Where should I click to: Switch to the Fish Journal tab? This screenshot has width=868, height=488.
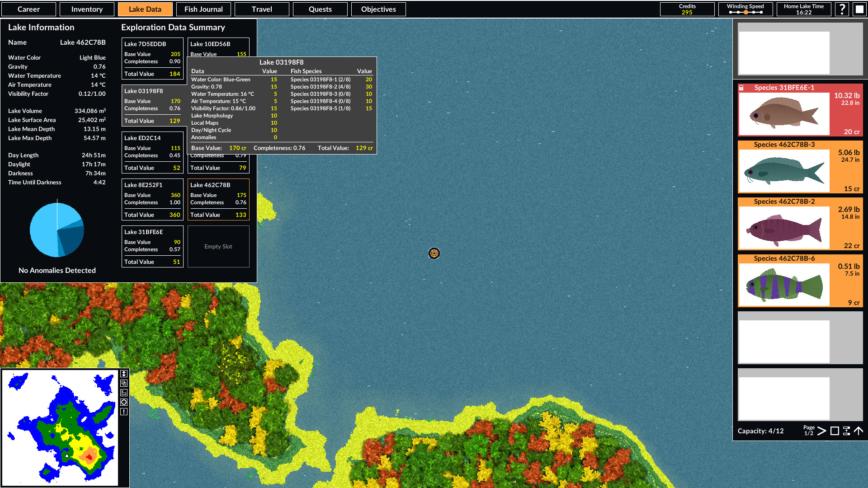(x=203, y=9)
